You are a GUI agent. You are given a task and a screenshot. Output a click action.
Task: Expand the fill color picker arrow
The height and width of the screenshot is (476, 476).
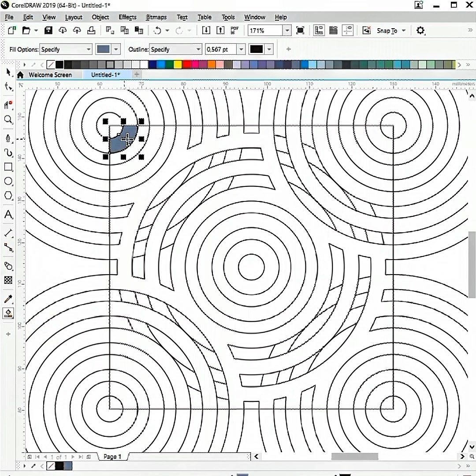(116, 49)
